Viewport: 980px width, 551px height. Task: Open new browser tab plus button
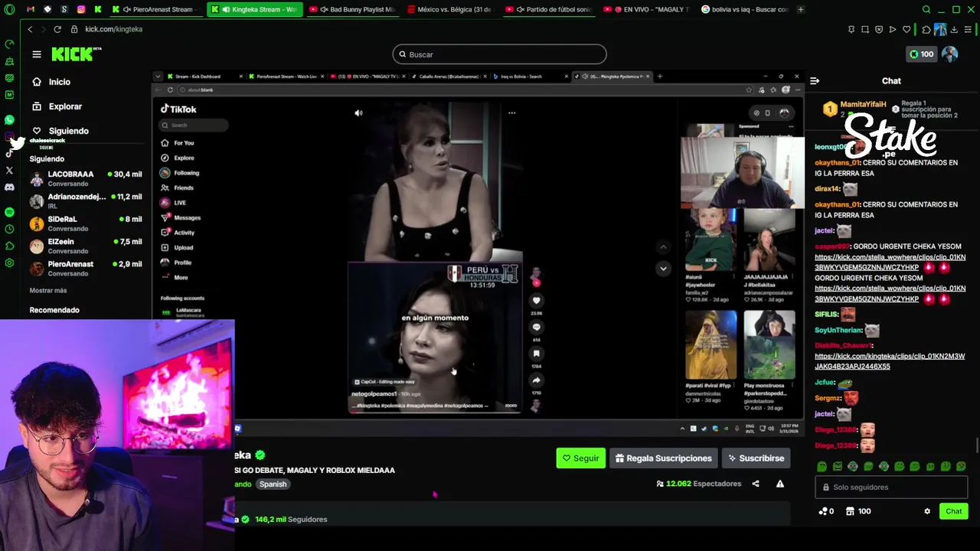click(x=801, y=9)
